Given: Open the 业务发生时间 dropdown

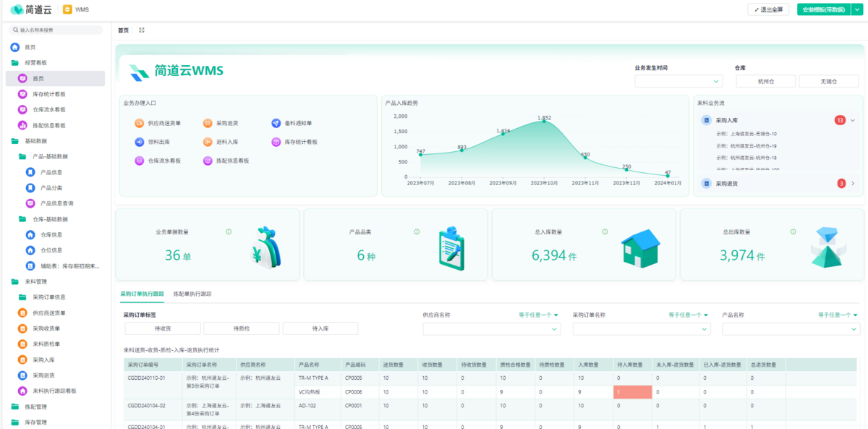Looking at the screenshot, I should pos(678,82).
